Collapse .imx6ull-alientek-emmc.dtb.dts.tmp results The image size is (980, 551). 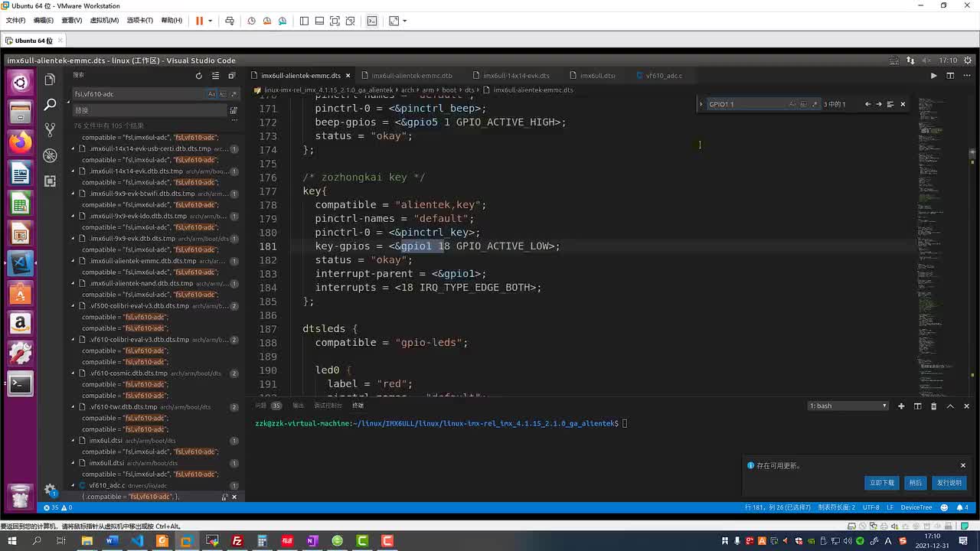pos(73,261)
